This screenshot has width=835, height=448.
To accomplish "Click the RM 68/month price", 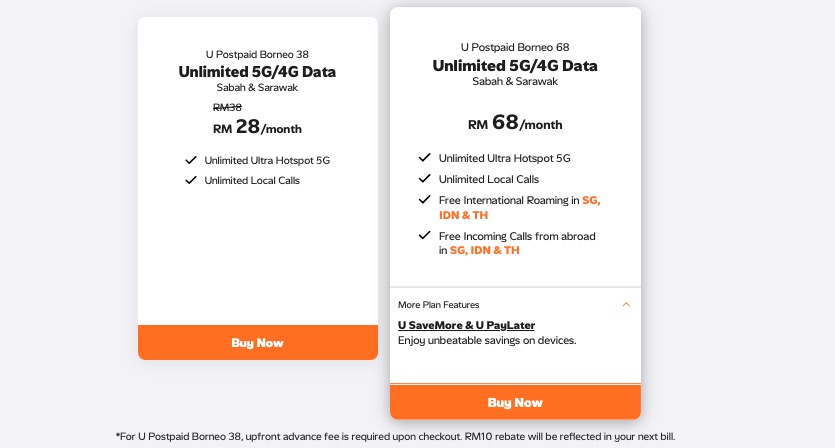I will click(x=515, y=123).
